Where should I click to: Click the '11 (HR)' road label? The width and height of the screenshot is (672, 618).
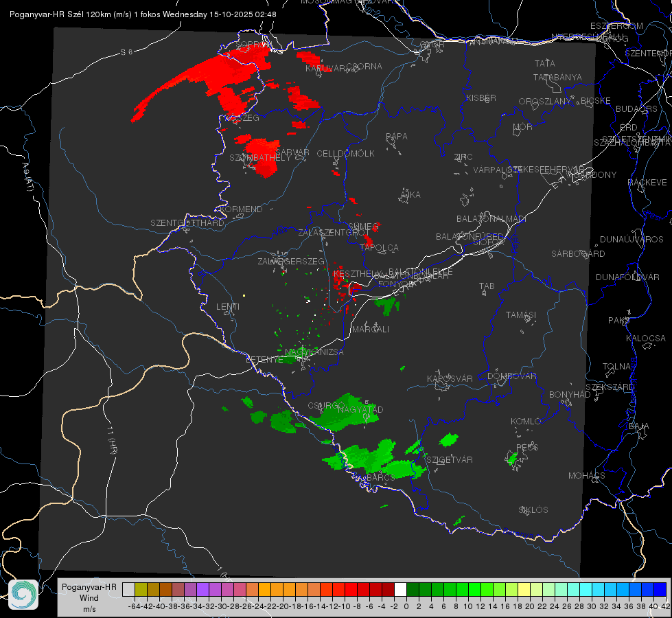[111, 439]
